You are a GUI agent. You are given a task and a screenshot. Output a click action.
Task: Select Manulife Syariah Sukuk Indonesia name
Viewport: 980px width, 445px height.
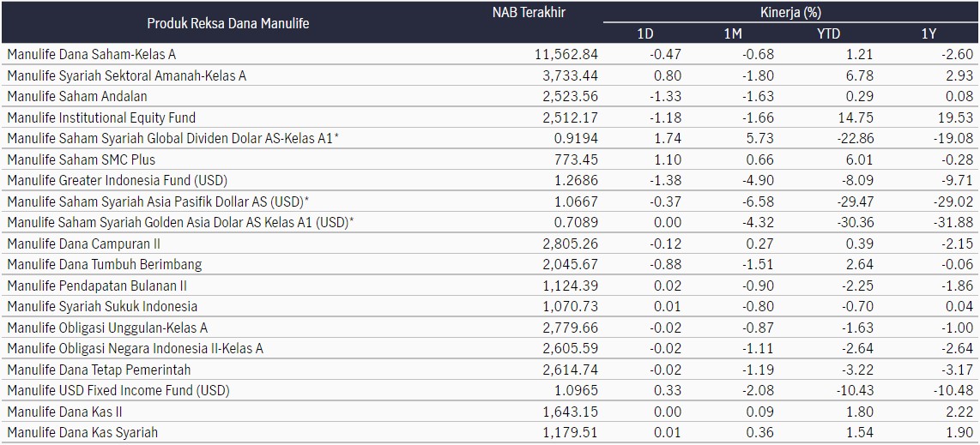click(102, 306)
